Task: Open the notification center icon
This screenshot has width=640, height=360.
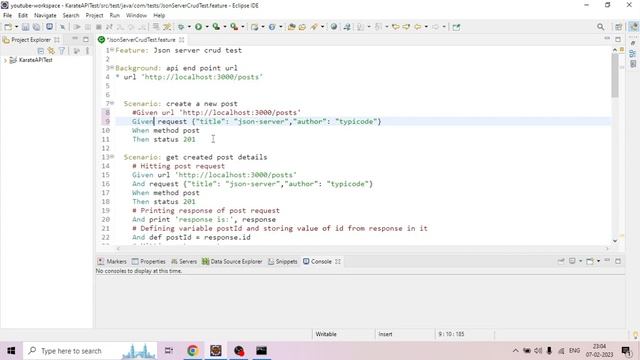Action: tap(626, 351)
